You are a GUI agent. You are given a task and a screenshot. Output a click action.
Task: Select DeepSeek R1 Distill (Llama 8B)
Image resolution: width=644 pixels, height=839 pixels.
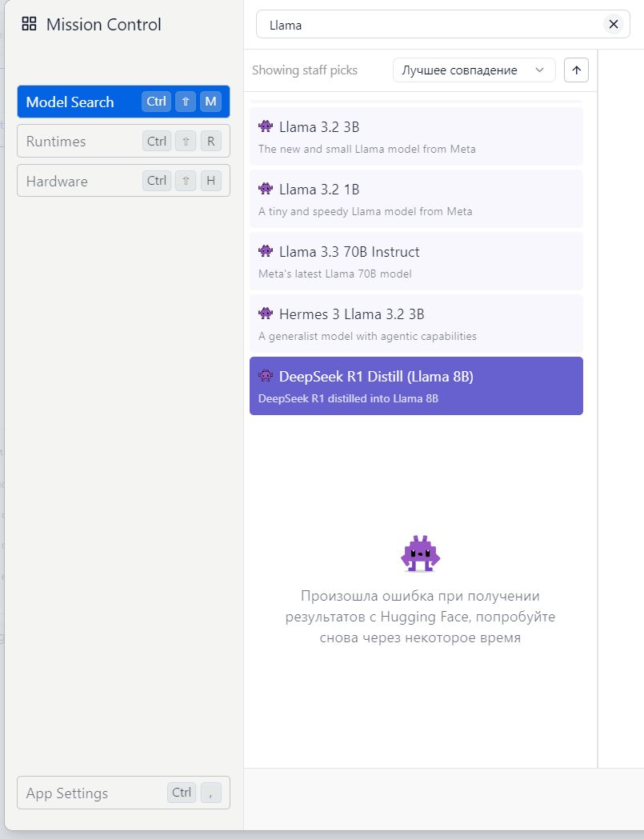point(416,386)
